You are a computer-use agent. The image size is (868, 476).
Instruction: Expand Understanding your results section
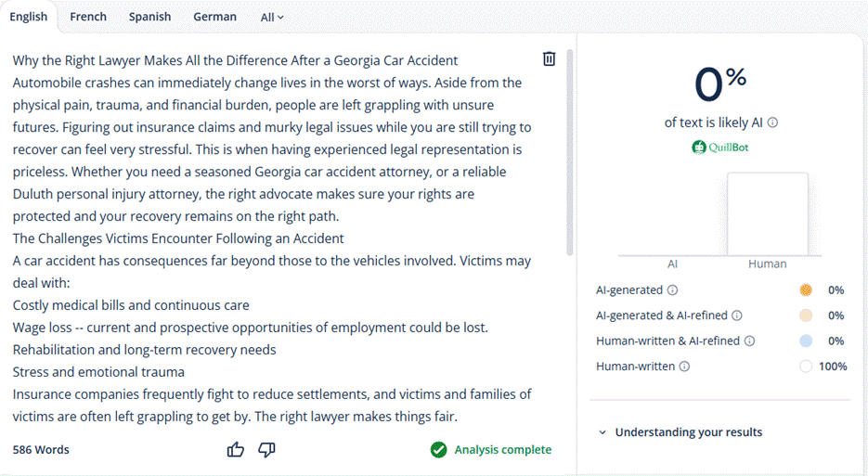click(x=680, y=432)
